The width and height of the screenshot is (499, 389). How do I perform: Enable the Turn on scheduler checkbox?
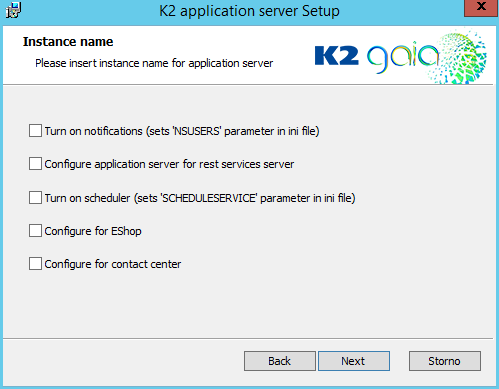(35, 197)
